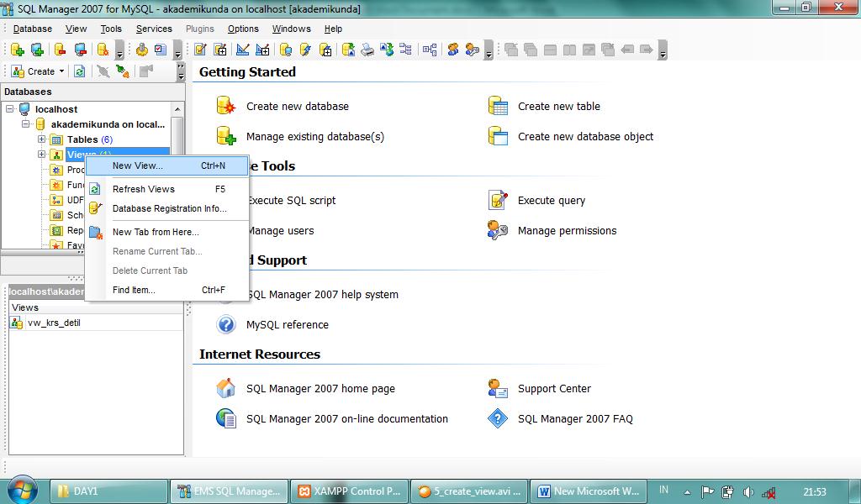The width and height of the screenshot is (861, 504).
Task: Click the Execute query link
Action: pyautogui.click(x=552, y=201)
